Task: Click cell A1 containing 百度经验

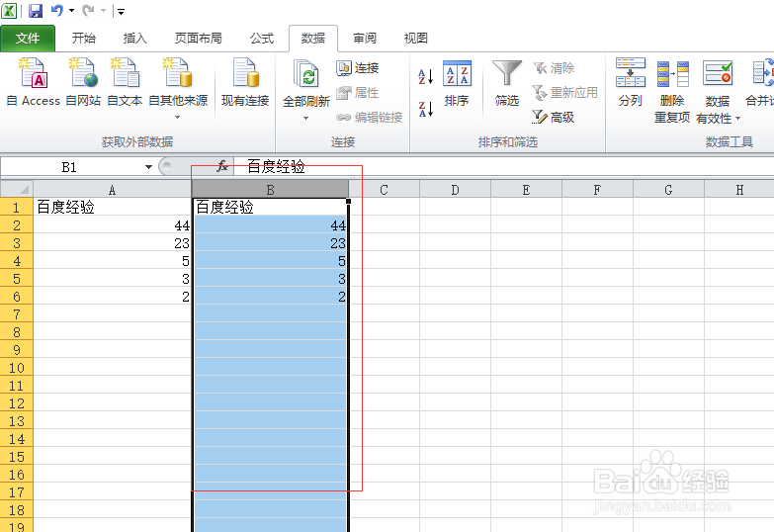Action: pyautogui.click(x=112, y=208)
